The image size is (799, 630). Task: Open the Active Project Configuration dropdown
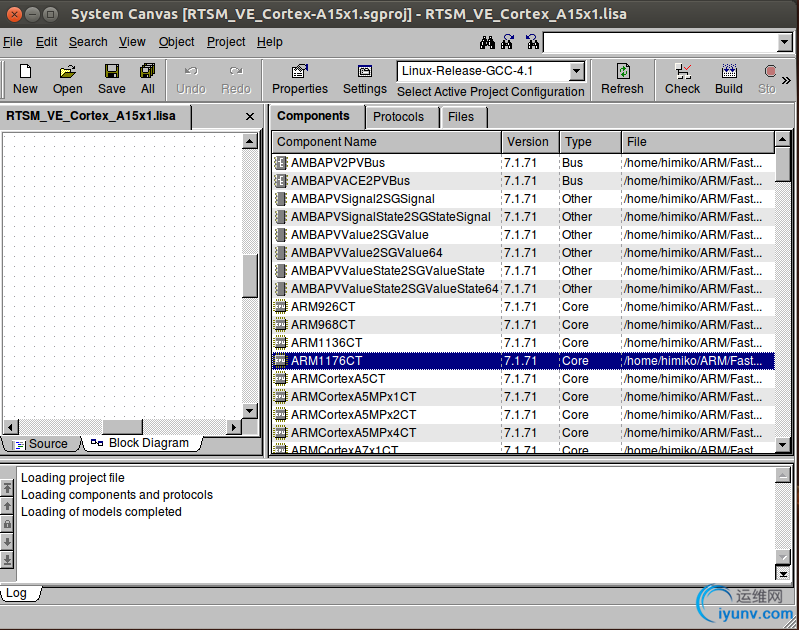point(576,71)
